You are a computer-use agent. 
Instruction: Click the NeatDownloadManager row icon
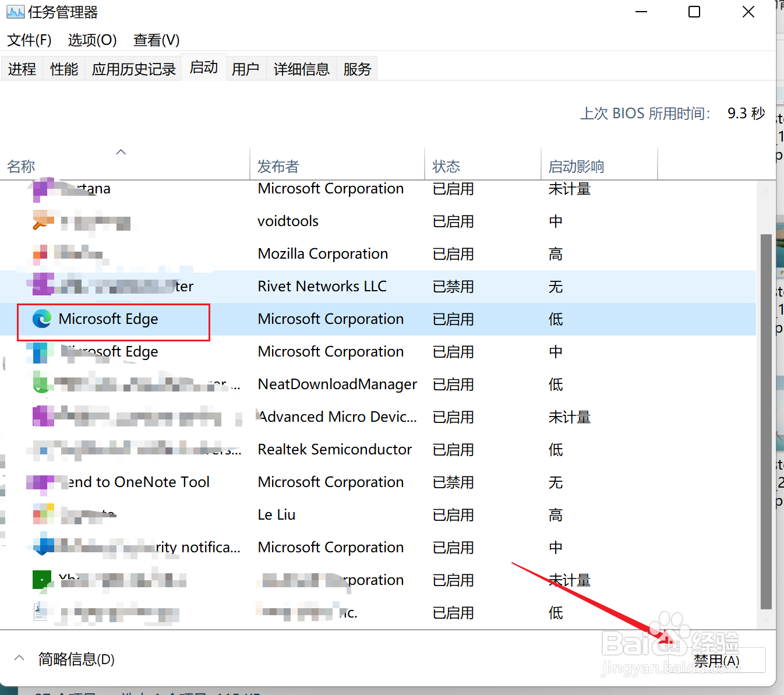pos(41,384)
